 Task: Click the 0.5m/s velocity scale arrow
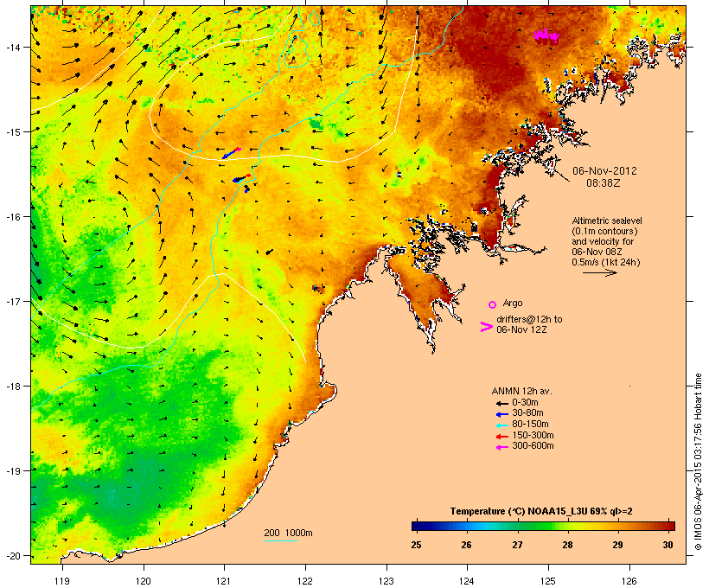click(599, 272)
